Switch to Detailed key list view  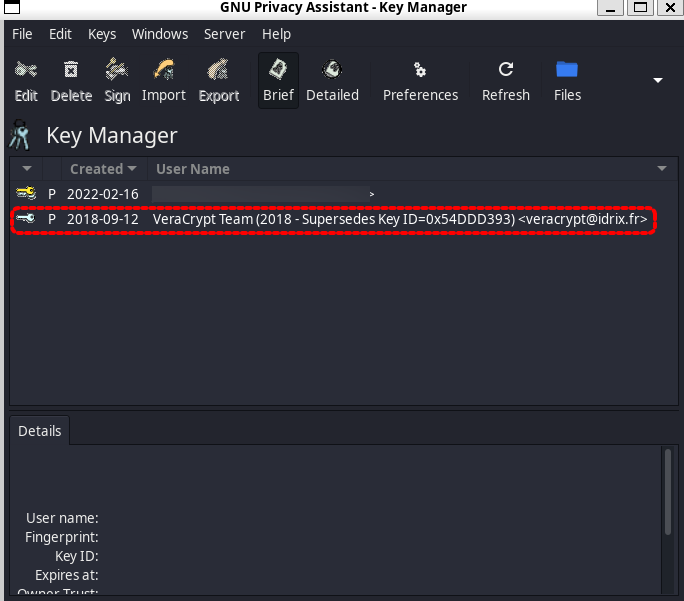(332, 81)
